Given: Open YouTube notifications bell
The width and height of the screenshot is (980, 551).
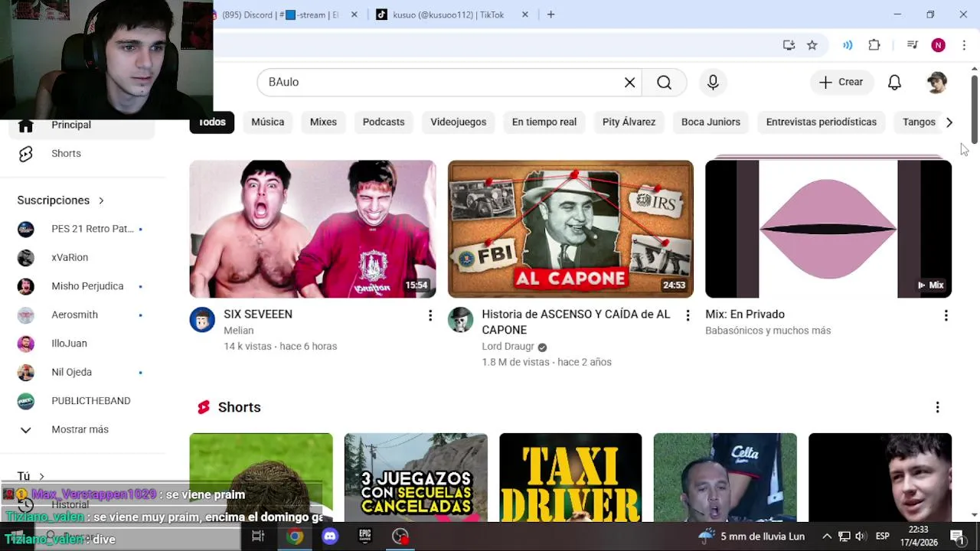Looking at the screenshot, I should [894, 83].
